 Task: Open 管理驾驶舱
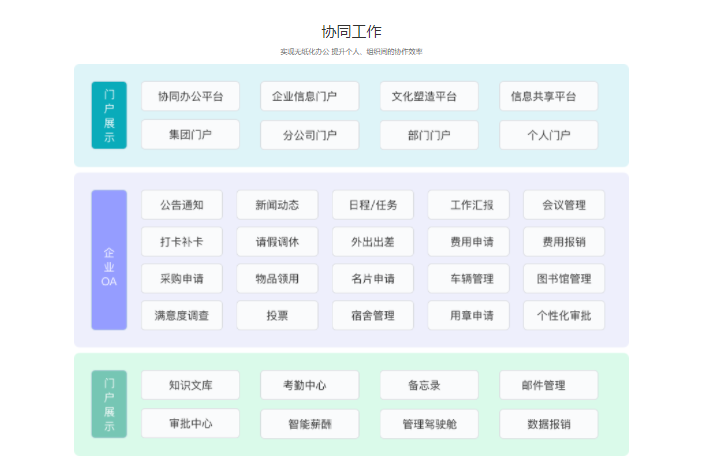click(429, 424)
